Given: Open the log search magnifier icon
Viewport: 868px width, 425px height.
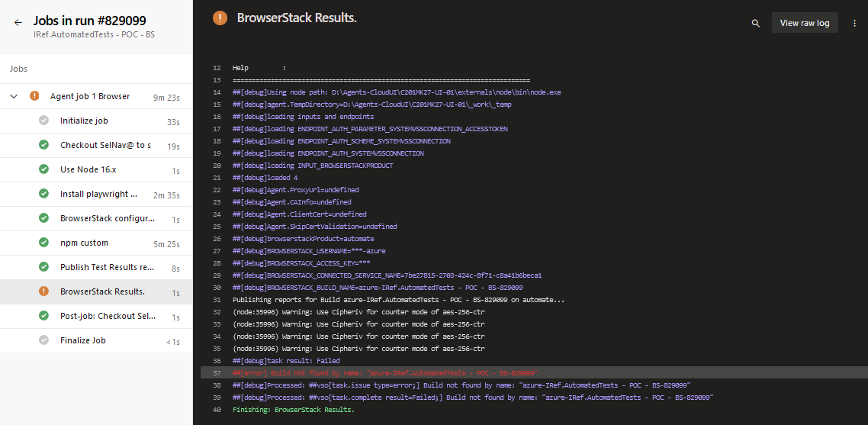Looking at the screenshot, I should coord(756,23).
